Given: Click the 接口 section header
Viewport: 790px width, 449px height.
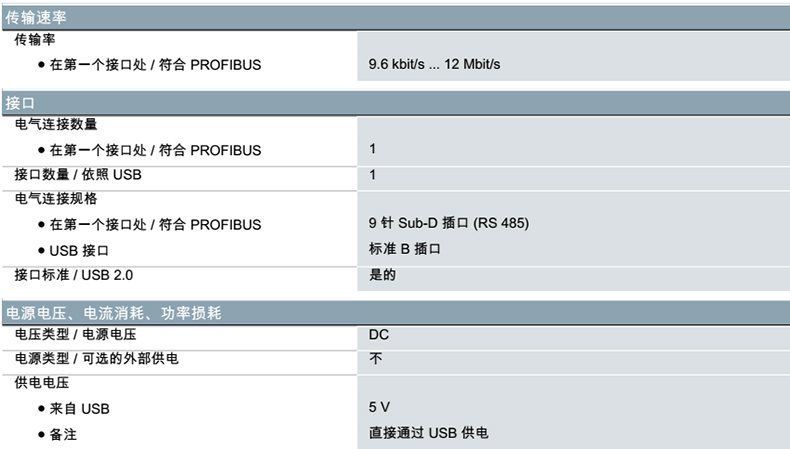Looking at the screenshot, I should click(20, 102).
